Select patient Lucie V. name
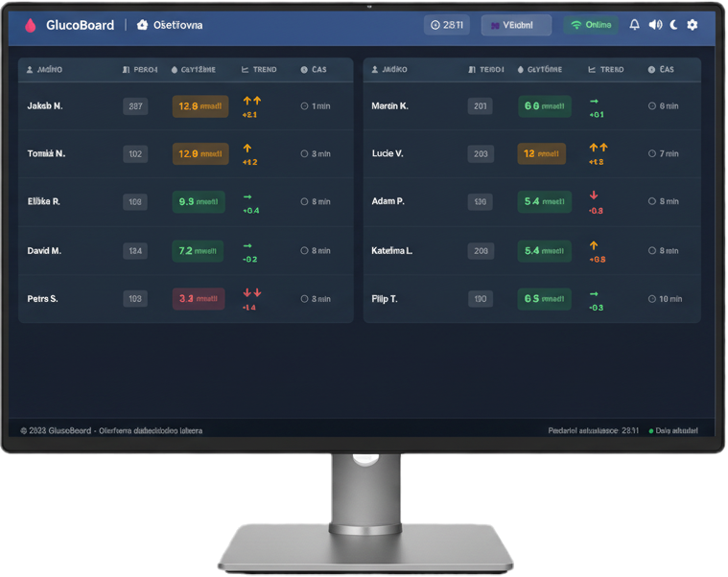Screen dimensions: 728x577 point(387,153)
